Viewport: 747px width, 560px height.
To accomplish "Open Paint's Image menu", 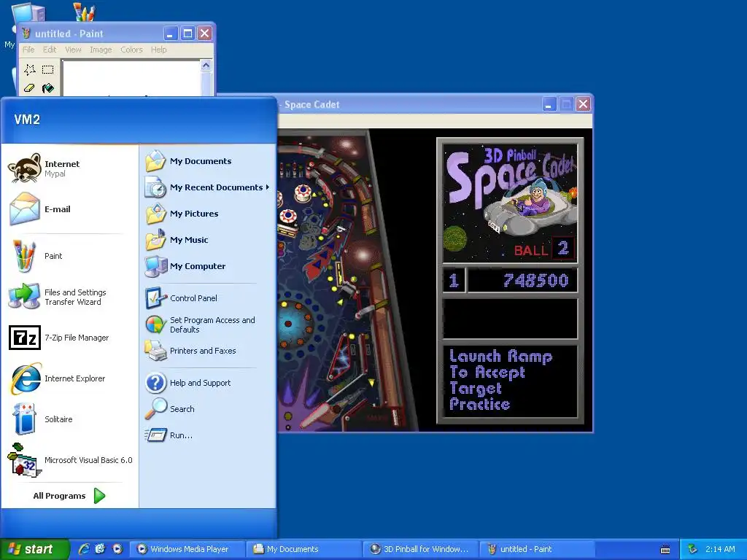I will [x=101, y=50].
